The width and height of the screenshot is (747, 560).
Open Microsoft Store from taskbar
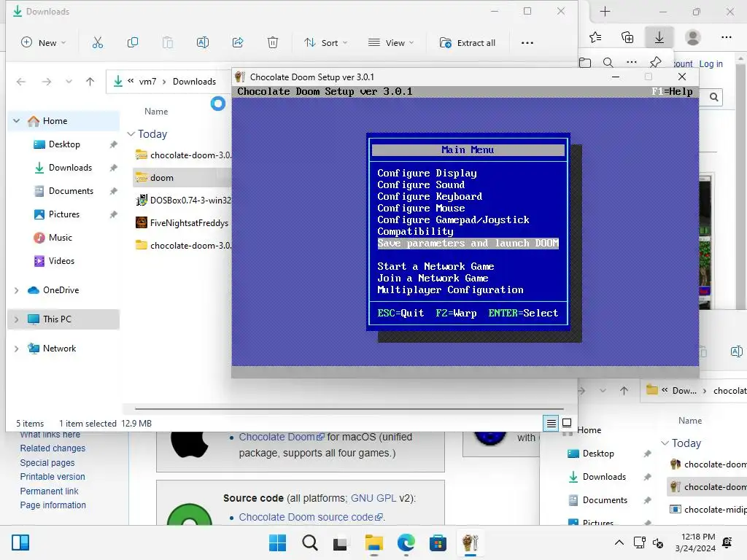point(438,542)
